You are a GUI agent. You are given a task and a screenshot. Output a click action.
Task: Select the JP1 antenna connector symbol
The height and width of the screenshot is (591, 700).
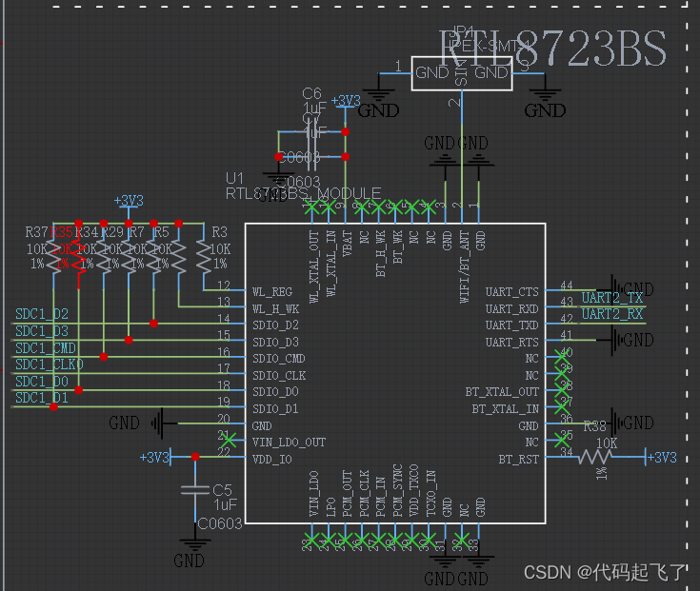point(462,73)
